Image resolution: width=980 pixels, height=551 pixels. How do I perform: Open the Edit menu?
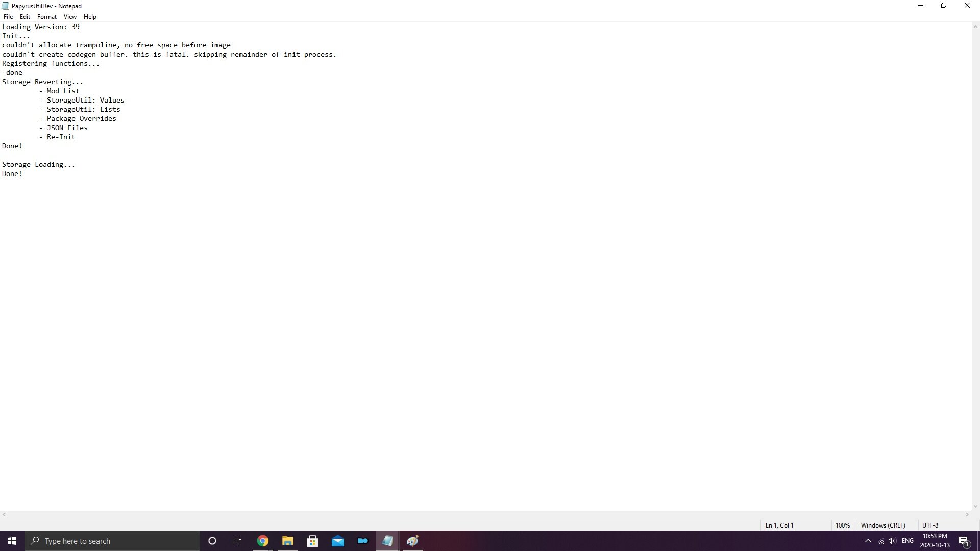24,17
